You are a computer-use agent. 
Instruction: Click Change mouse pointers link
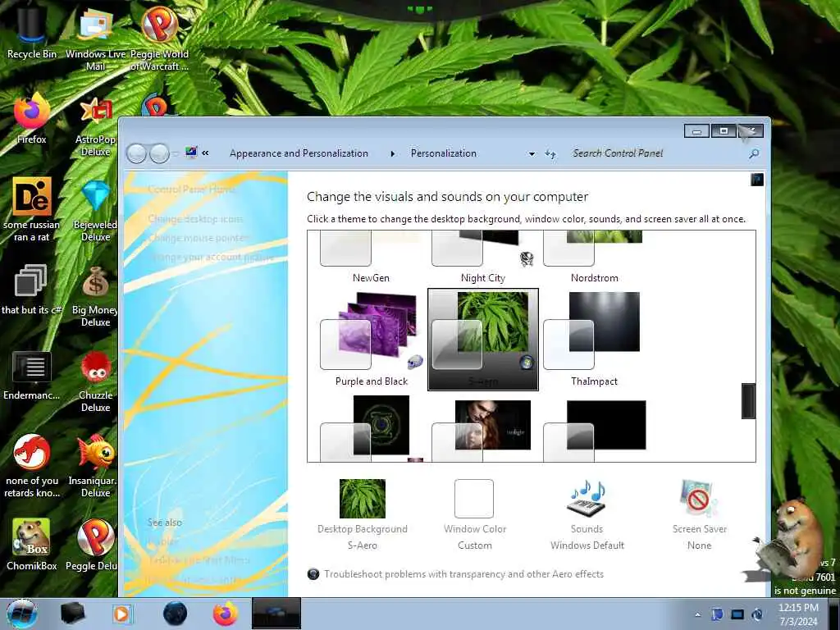click(199, 238)
